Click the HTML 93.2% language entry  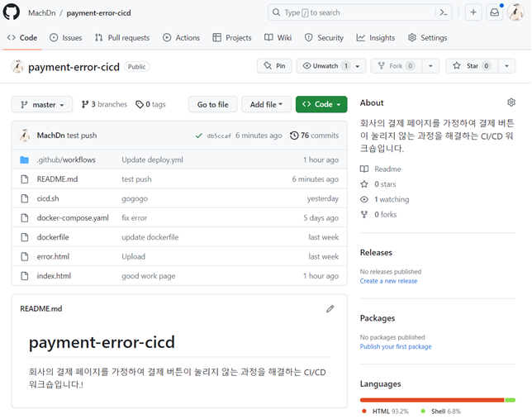click(385, 412)
